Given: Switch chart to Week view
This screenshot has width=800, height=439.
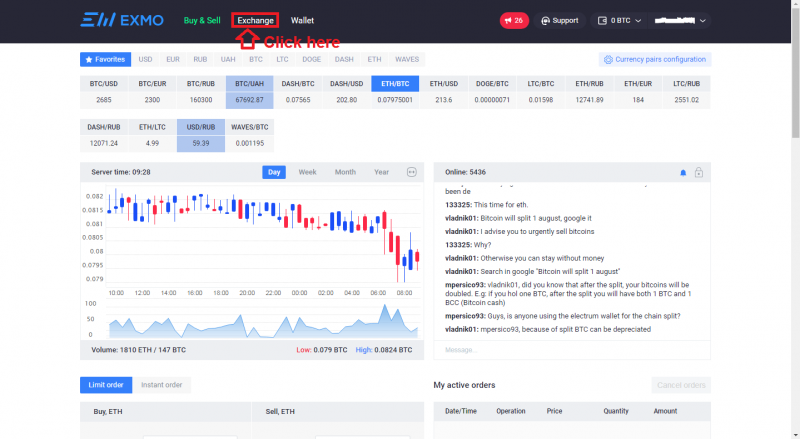Looking at the screenshot, I should [x=307, y=172].
